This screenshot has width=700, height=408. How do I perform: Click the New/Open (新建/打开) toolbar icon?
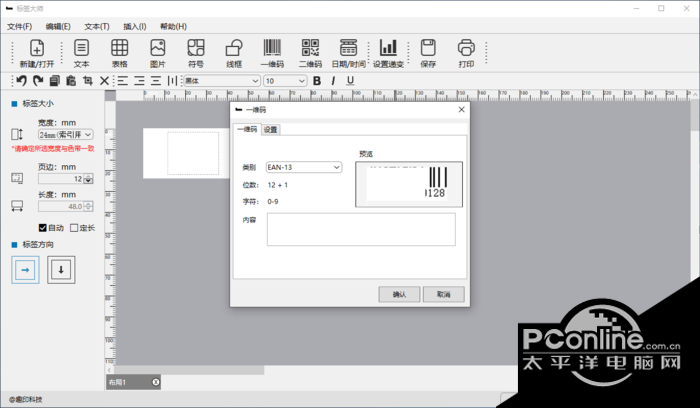(x=37, y=54)
